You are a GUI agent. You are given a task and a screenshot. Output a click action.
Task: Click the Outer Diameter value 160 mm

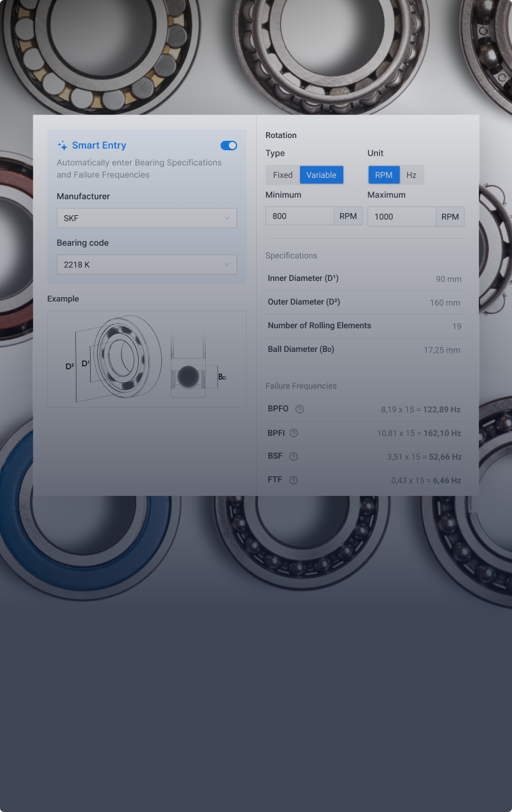(x=444, y=302)
